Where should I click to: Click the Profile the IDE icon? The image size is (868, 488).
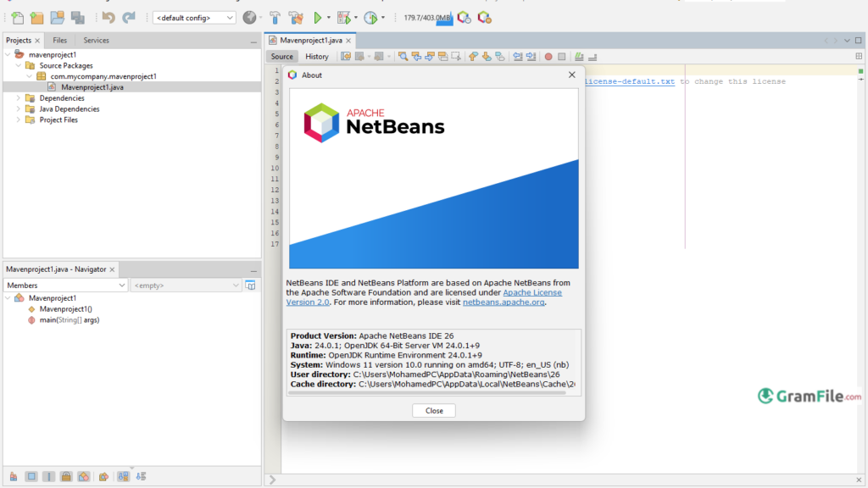coord(464,18)
